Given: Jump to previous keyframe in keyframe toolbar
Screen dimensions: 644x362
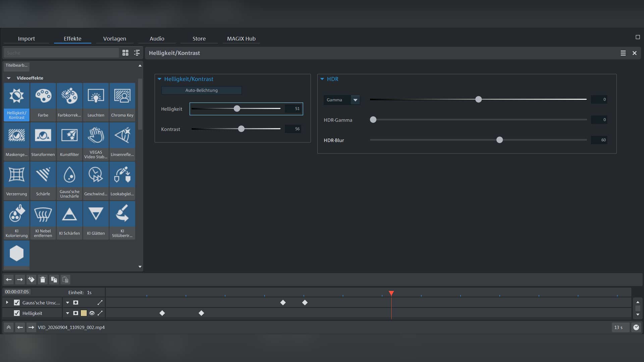Looking at the screenshot, I should [x=9, y=279].
